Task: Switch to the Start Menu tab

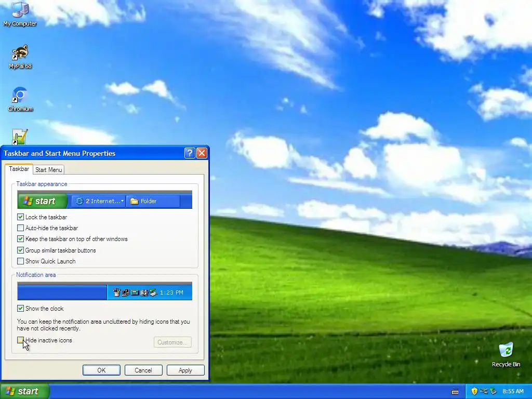Action: [48, 170]
